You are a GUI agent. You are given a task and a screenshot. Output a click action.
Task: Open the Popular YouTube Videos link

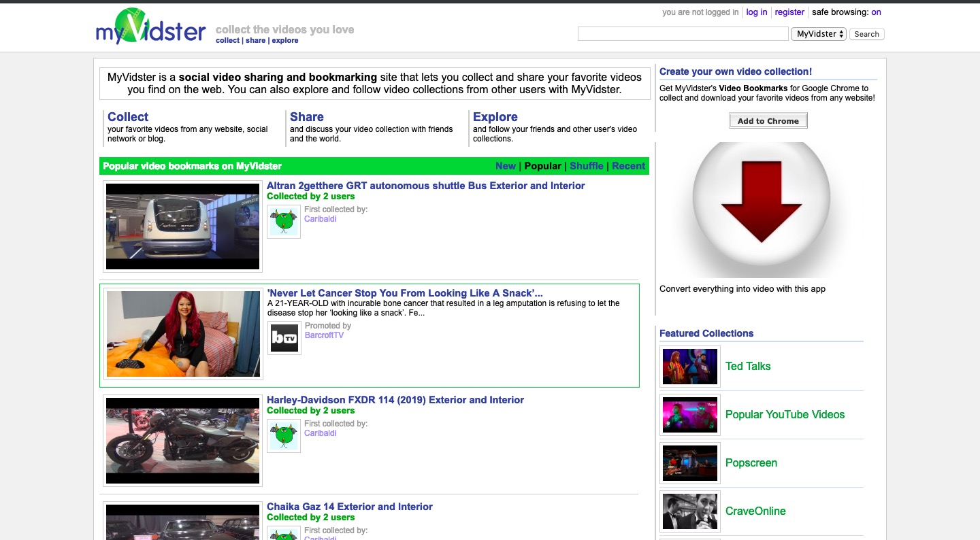click(x=785, y=415)
